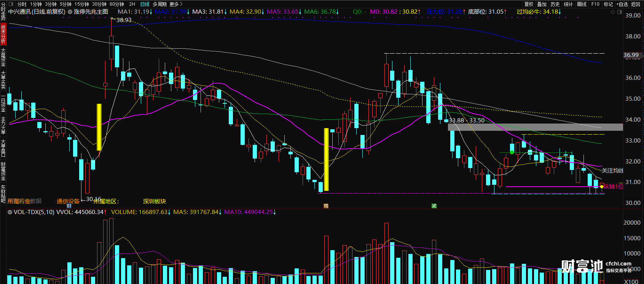The image size is (644, 284).
Task: Expand the 张停先兆主图 indicator dropdown
Action: pyautogui.click(x=70, y=12)
